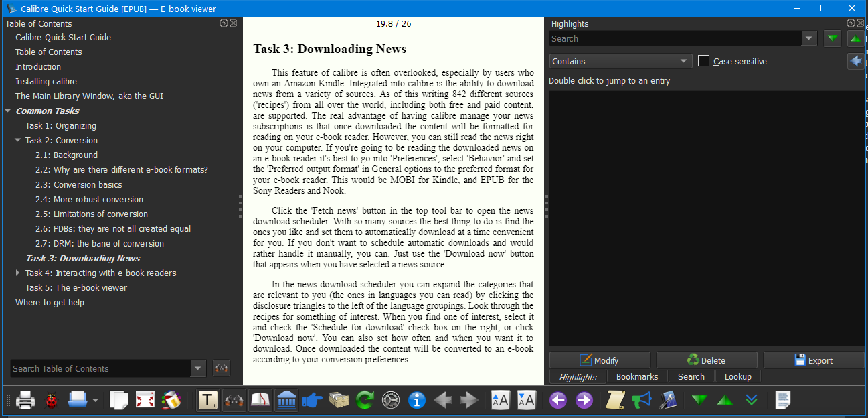This screenshot has width=868, height=418.
Task: Increase font size icon
Action: click(501, 401)
